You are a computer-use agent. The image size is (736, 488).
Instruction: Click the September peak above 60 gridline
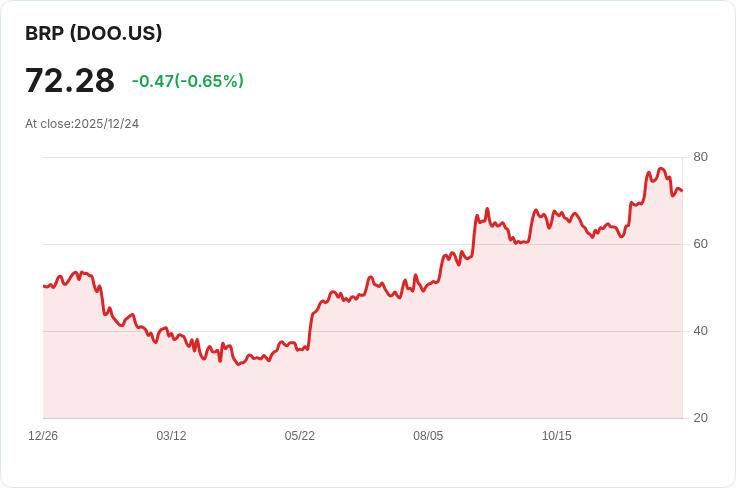pos(487,209)
